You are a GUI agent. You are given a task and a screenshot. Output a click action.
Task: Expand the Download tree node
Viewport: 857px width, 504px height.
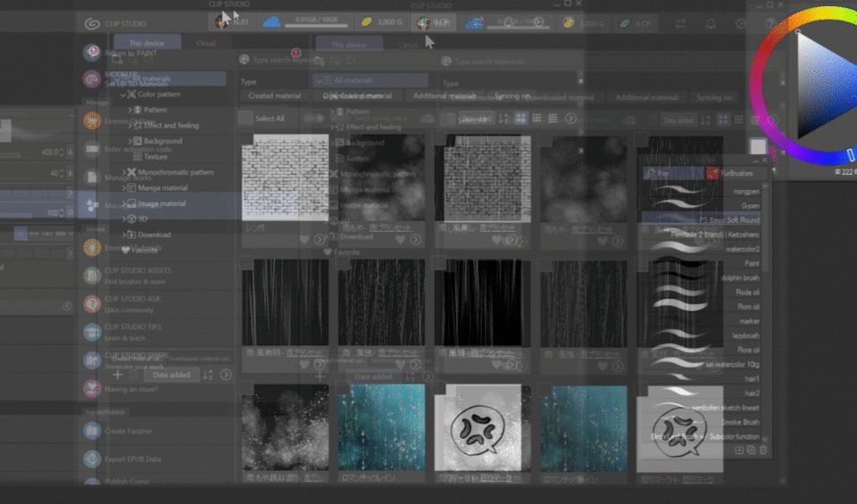click(123, 235)
